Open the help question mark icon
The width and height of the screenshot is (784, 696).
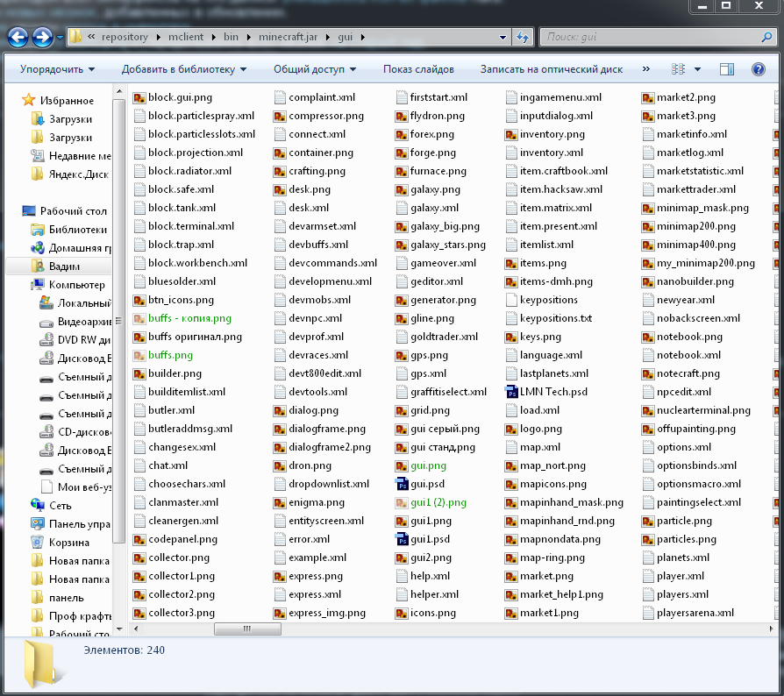pos(758,69)
